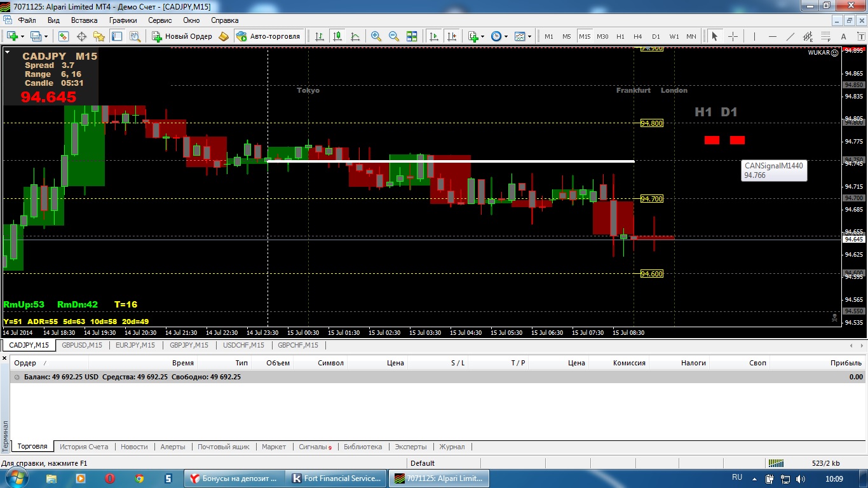The height and width of the screenshot is (488, 868).
Task: Open Google Chrome from the taskbar
Action: coord(139,478)
